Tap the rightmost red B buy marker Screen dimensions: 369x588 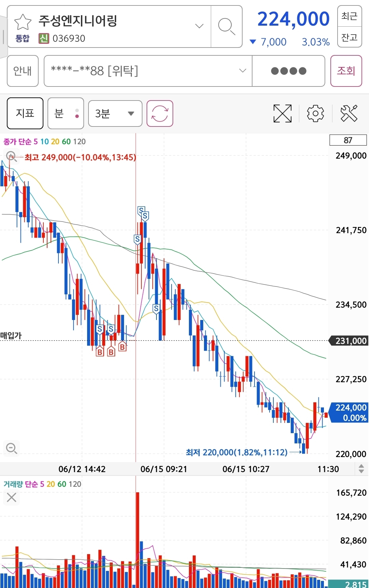[x=122, y=347]
